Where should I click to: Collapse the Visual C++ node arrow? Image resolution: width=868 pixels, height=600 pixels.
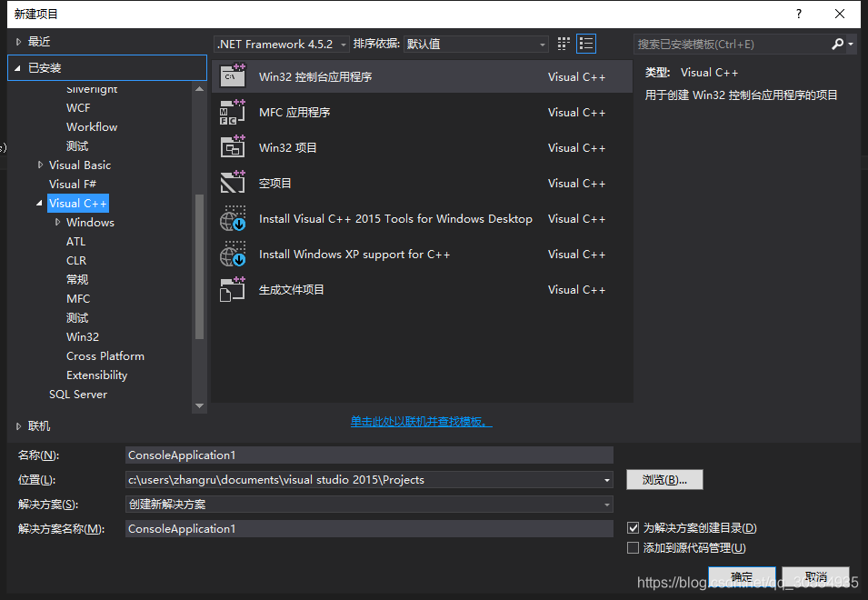click(x=39, y=203)
